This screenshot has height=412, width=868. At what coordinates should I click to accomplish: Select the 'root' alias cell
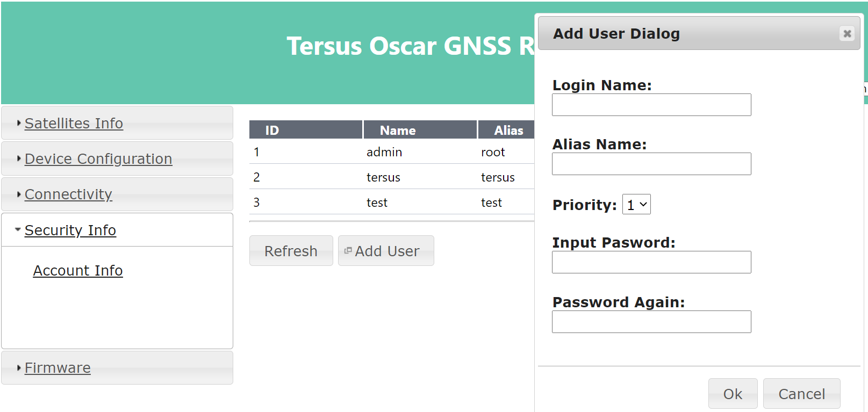(493, 152)
